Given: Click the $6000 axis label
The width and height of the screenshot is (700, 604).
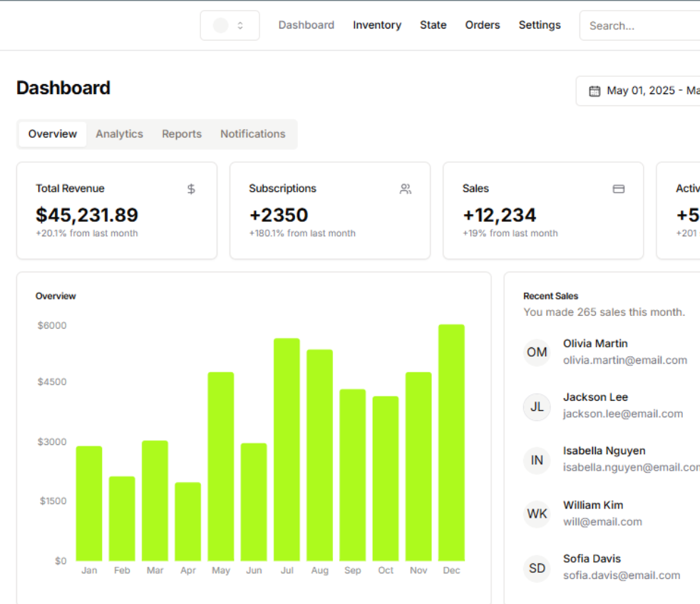Looking at the screenshot, I should point(52,325).
